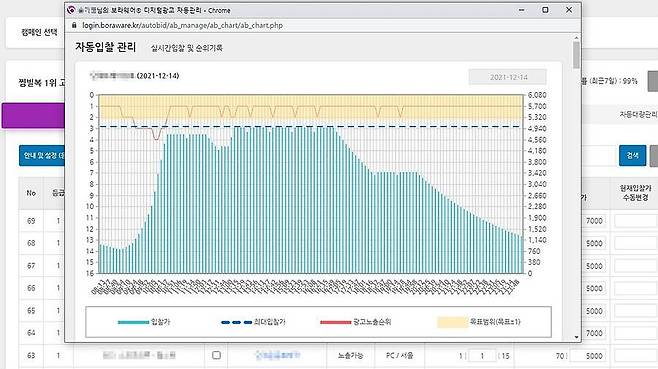Screen dimensions: 658x369
Task: Click row number 69 in the background table
Action: 31,221
